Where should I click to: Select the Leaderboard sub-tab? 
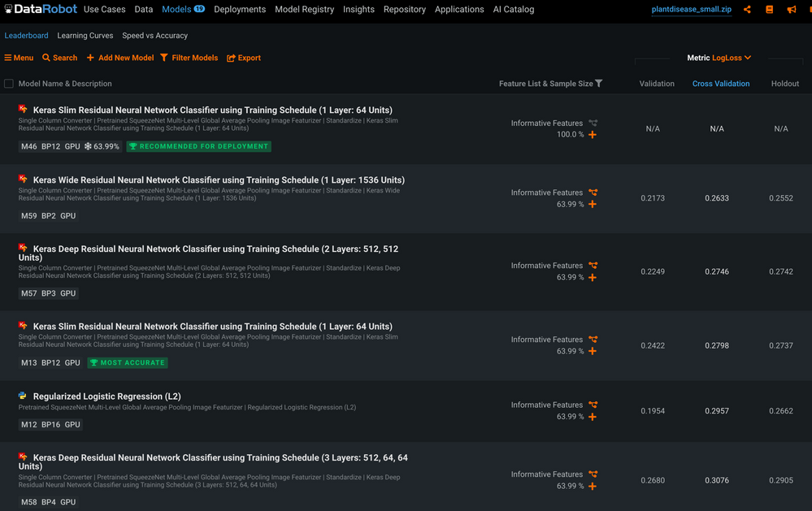coord(26,36)
